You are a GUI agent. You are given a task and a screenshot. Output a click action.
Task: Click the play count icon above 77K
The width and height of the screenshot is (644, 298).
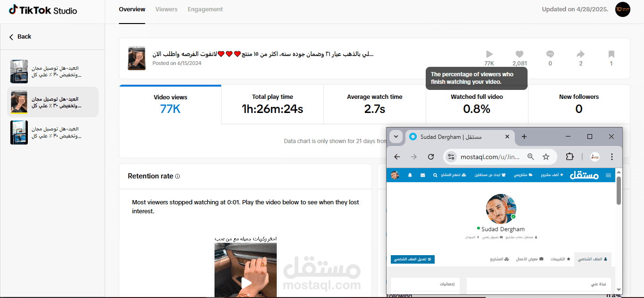pos(489,54)
